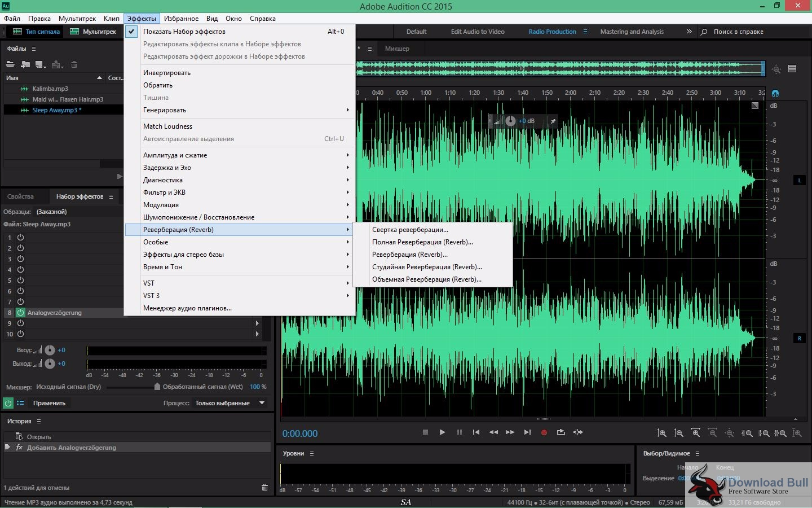812x508 pixels.
Task: Select Kalimba.mp3 in the Files list
Action: 50,89
